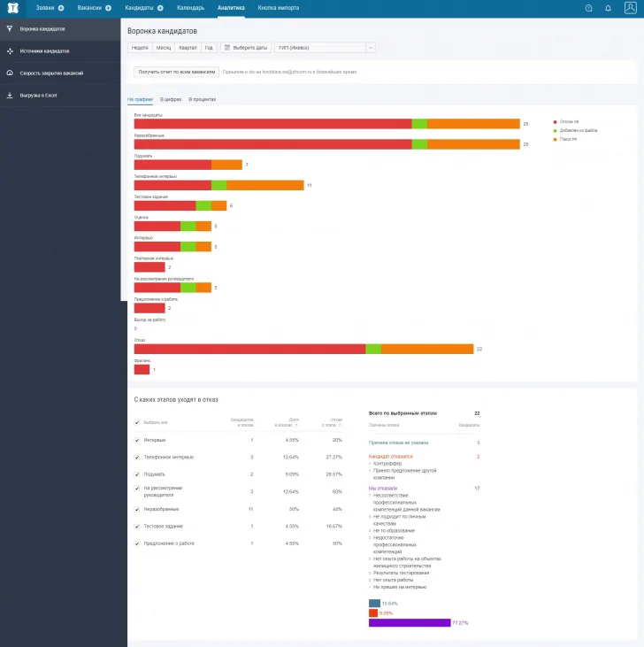
Task: Open the user profile icon
Action: pos(630,8)
